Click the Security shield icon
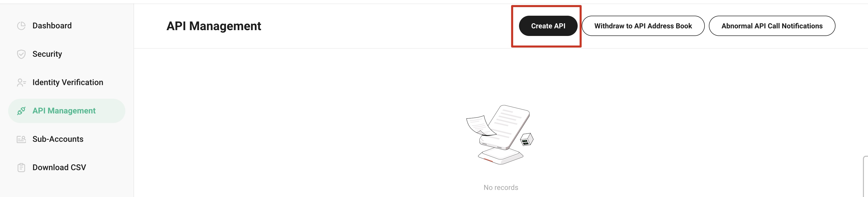This screenshot has height=197, width=868. pyautogui.click(x=21, y=54)
